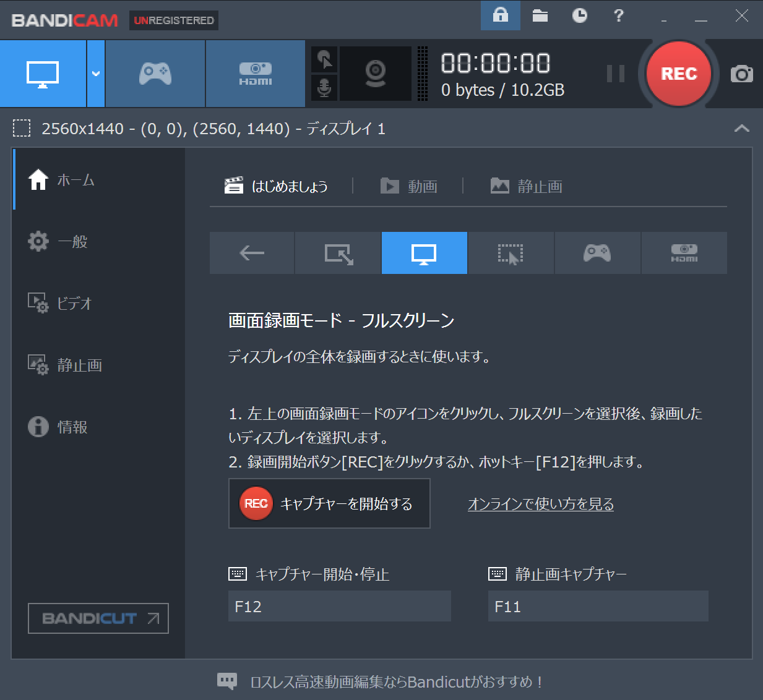Open the output folder icon
The width and height of the screenshot is (763, 700).
click(x=540, y=15)
